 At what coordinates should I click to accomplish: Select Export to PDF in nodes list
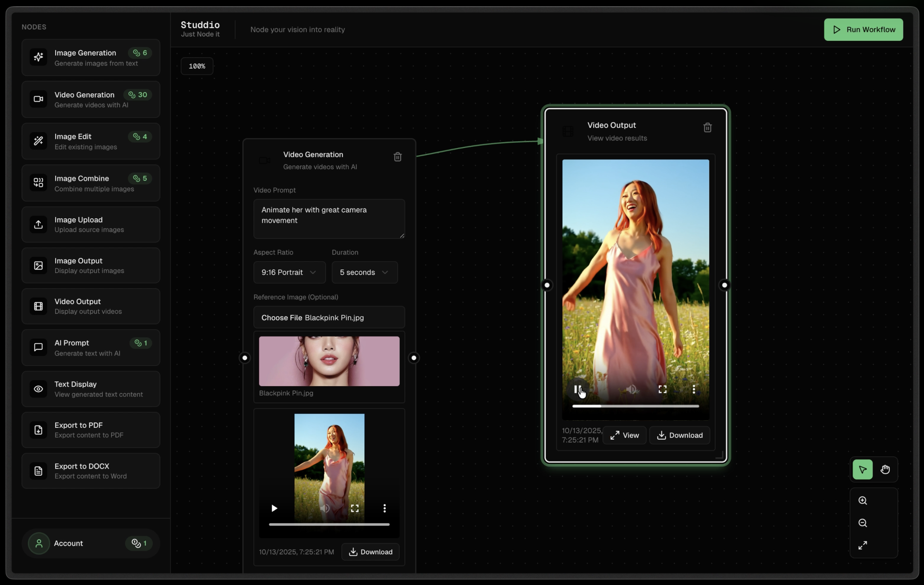91,430
